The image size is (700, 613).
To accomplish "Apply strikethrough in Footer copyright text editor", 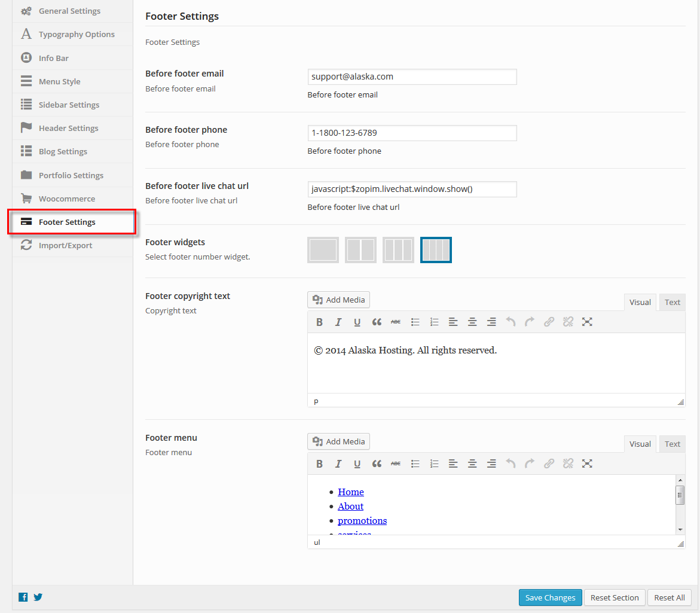I will [396, 322].
